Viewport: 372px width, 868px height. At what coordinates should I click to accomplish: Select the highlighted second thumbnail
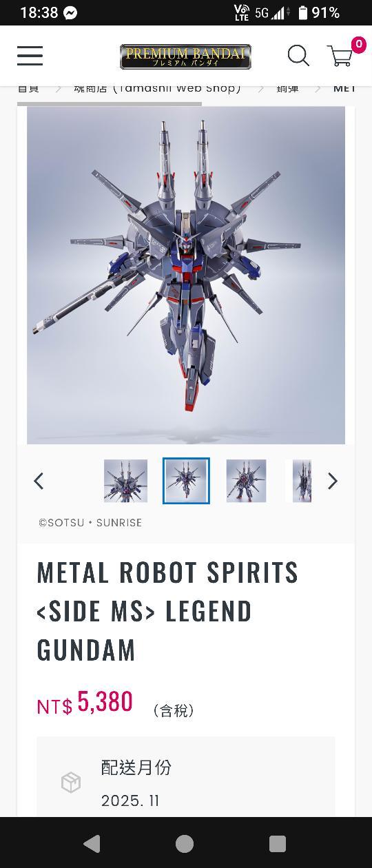click(186, 481)
